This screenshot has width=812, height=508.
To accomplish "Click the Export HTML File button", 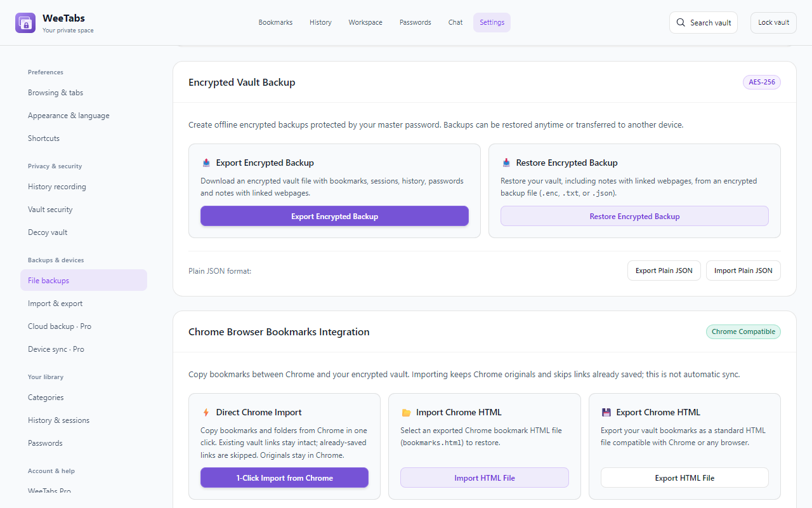I will (684, 478).
